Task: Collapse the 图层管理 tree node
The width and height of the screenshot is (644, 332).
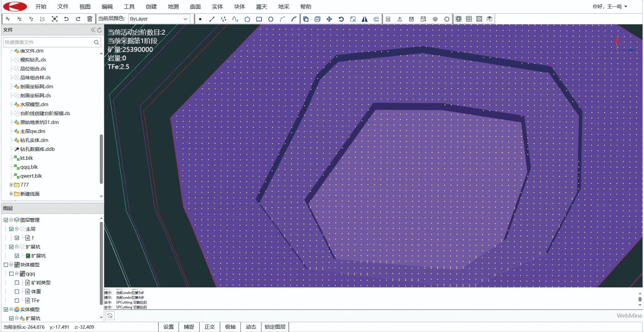Action: [11, 220]
